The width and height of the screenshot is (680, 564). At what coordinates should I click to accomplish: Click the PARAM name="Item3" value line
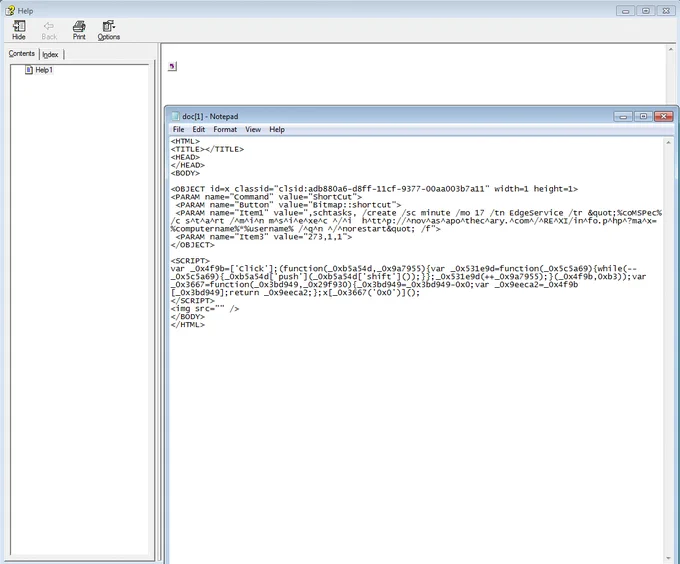264,237
